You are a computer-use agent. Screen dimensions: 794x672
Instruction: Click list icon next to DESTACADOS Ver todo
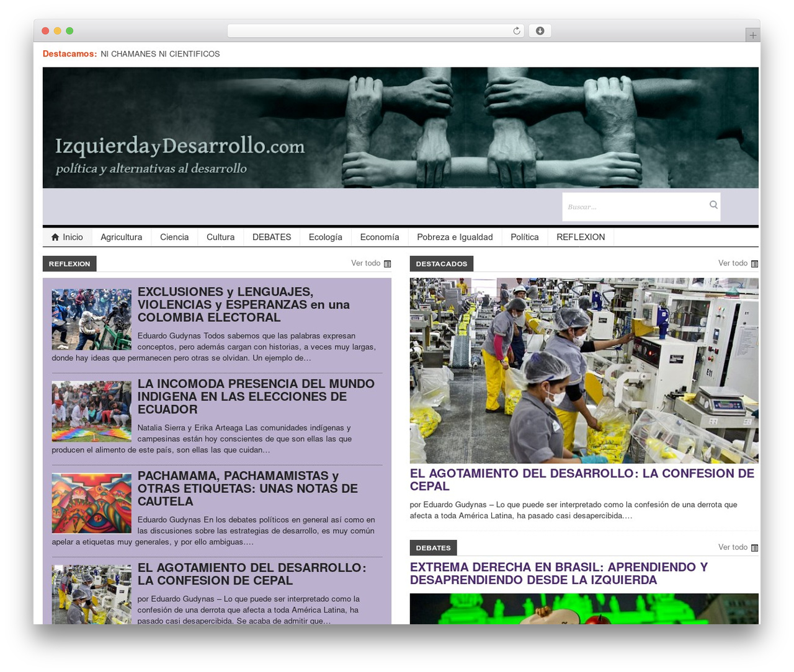point(755,264)
